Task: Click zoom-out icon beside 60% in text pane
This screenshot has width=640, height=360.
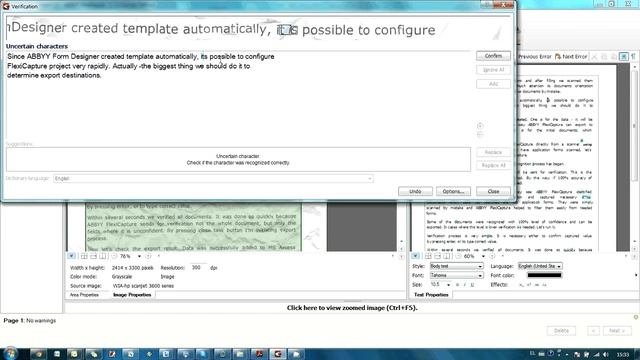Action: point(458,256)
